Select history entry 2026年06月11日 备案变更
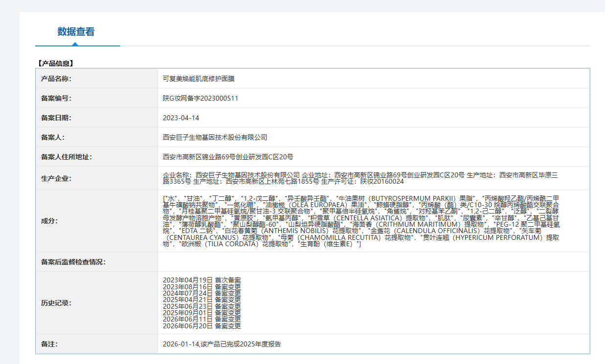This screenshot has width=605, height=364. 202,319
